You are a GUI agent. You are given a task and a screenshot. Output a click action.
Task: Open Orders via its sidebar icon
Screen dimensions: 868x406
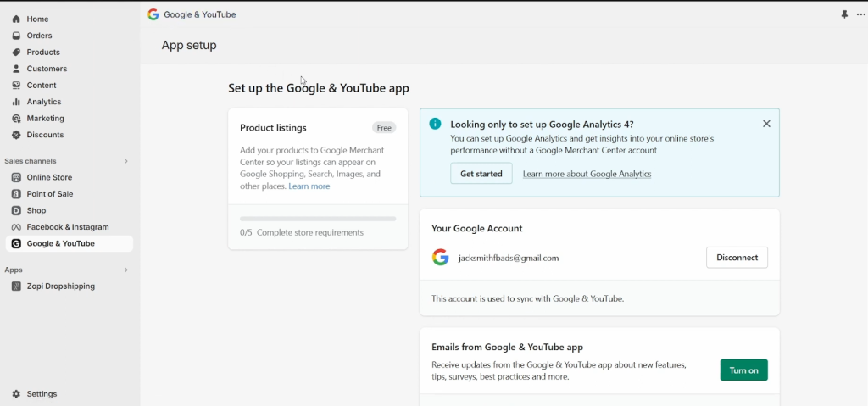[x=16, y=36]
